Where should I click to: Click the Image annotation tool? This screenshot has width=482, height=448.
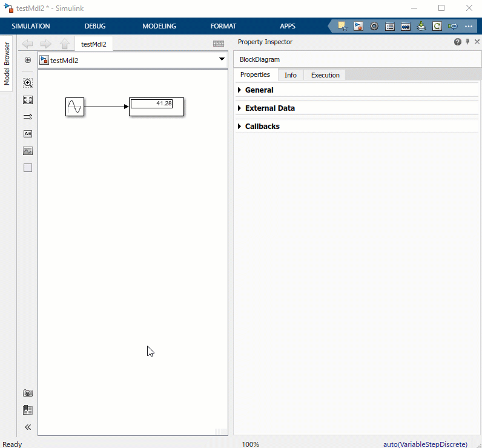pyautogui.click(x=28, y=151)
